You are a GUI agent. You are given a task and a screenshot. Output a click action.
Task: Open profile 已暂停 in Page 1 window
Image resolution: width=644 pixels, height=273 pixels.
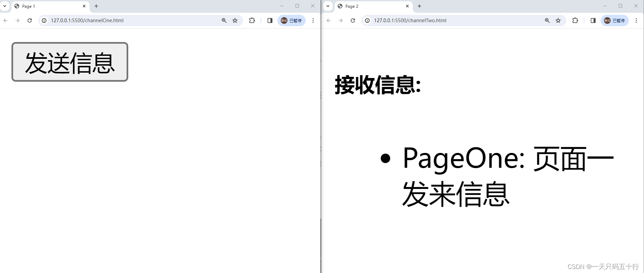[292, 21]
